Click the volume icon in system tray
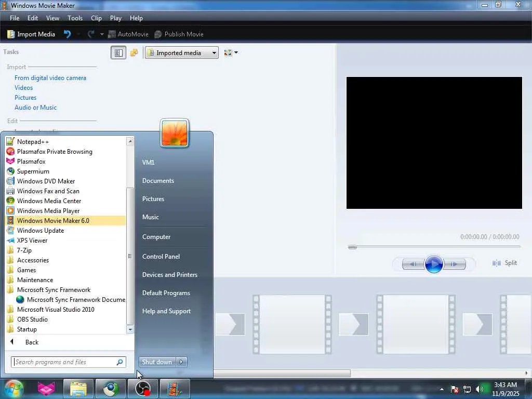The width and height of the screenshot is (532, 399). pos(480,389)
